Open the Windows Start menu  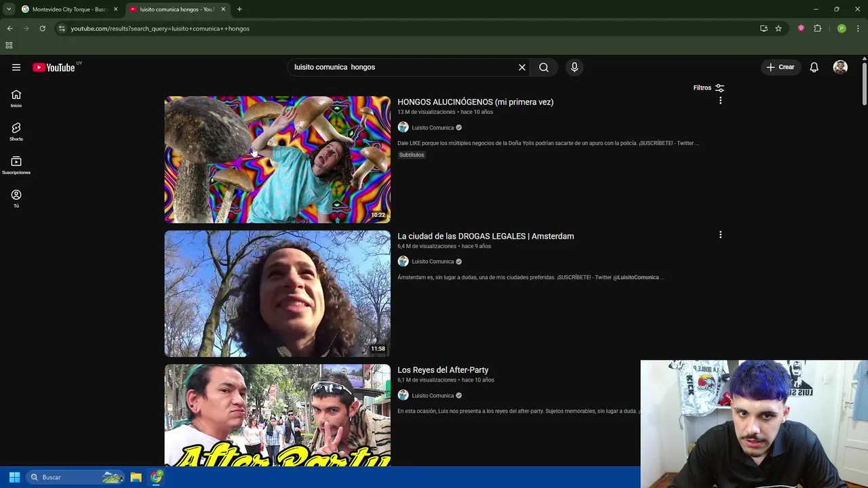pos(14,477)
